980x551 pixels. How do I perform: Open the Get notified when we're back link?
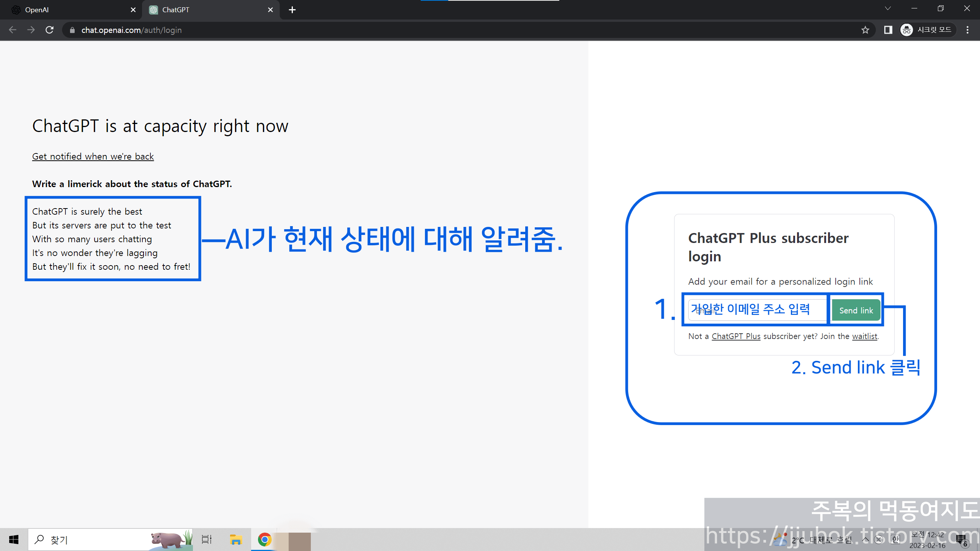click(x=93, y=156)
